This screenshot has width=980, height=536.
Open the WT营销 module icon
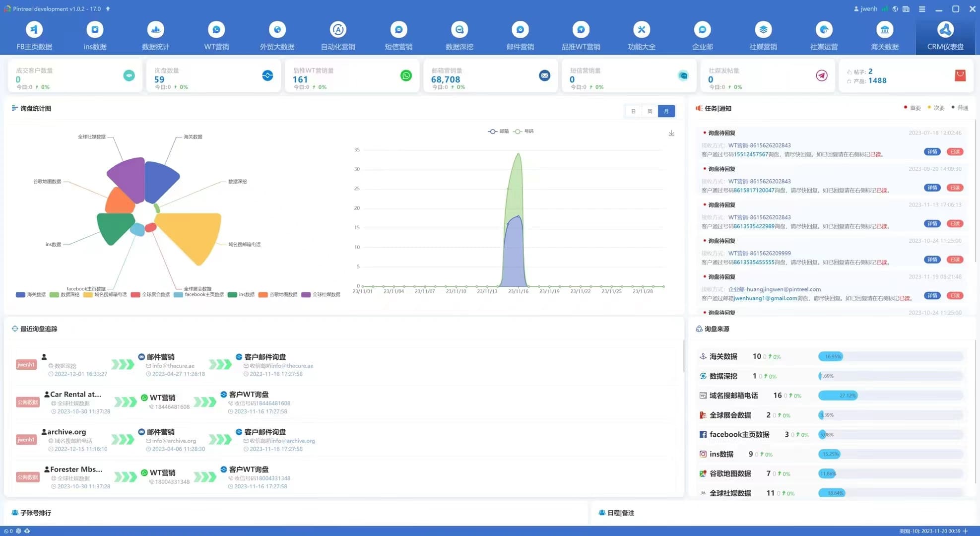216,30
